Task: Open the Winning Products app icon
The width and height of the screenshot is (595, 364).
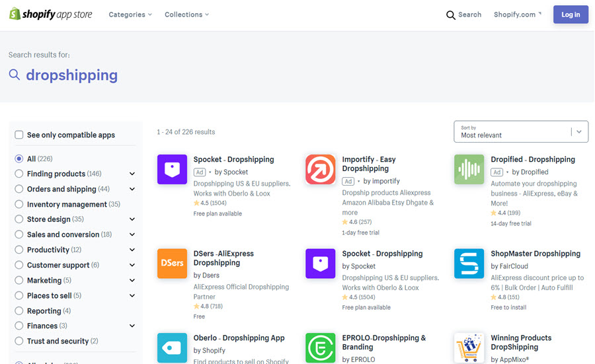Action: (469, 347)
